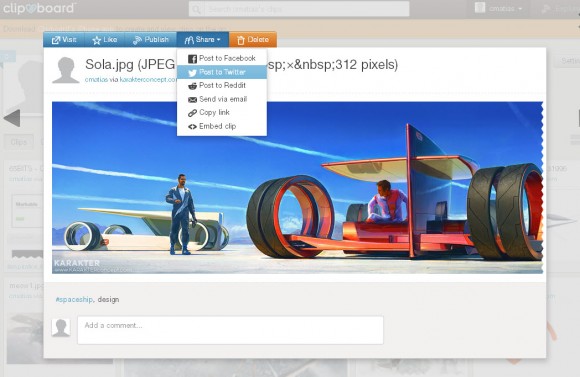Click the chain link Copy link icon
The width and height of the screenshot is (580, 377).
tap(192, 113)
